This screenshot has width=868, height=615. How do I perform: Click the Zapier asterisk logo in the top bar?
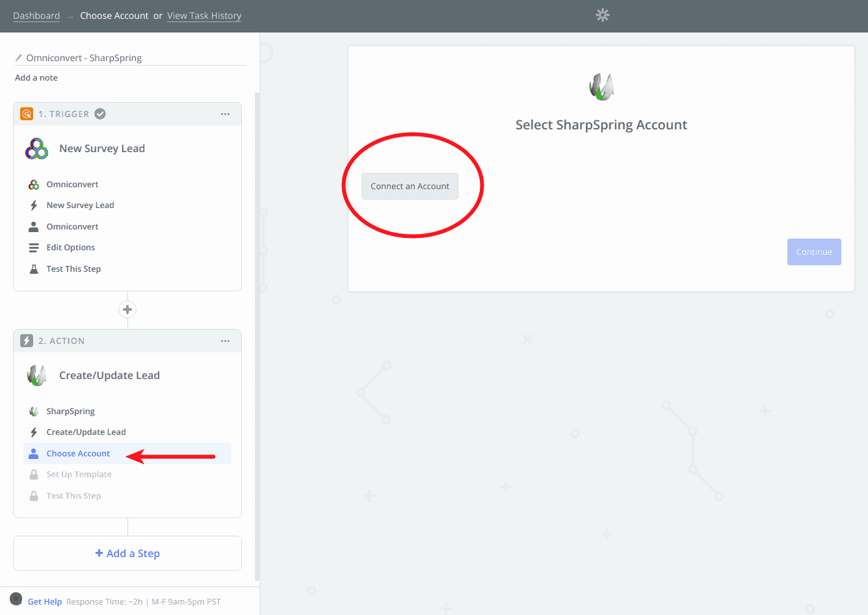tap(601, 15)
